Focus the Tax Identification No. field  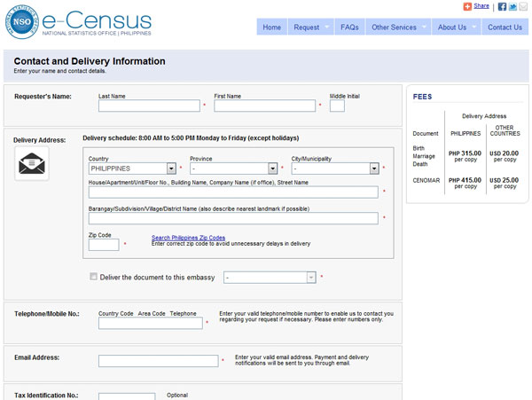tap(127, 396)
